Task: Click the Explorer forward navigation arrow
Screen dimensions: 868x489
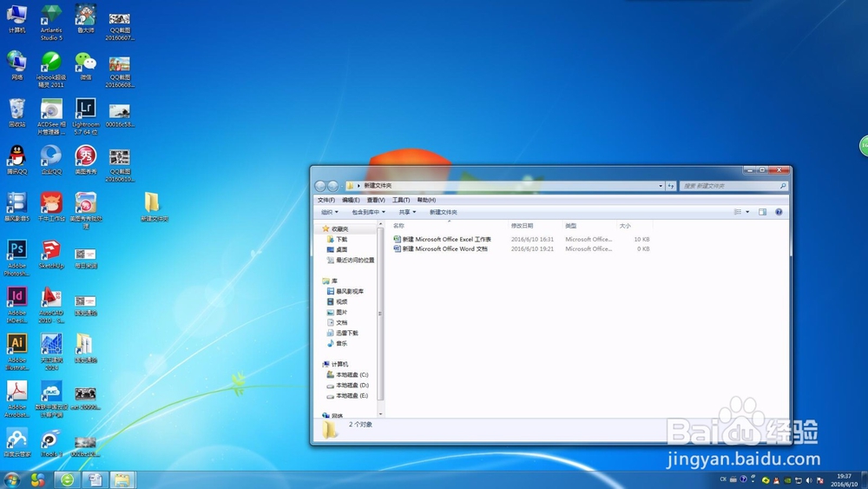Action: pos(332,186)
